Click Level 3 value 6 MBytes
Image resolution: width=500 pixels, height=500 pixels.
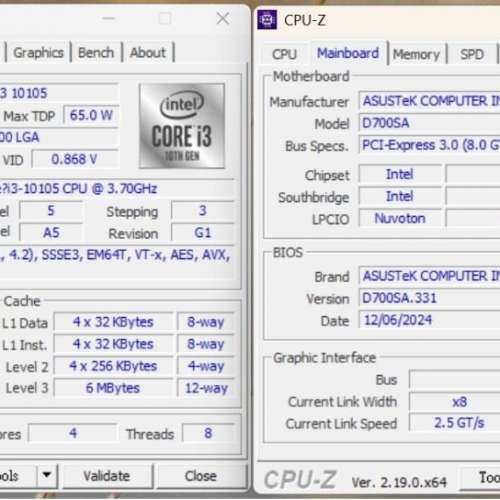(x=113, y=388)
